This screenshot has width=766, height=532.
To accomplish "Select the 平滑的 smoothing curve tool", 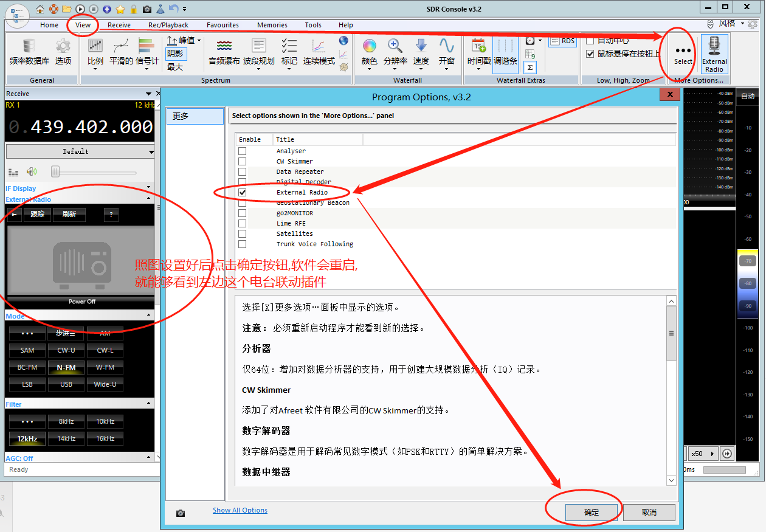I will tap(121, 52).
